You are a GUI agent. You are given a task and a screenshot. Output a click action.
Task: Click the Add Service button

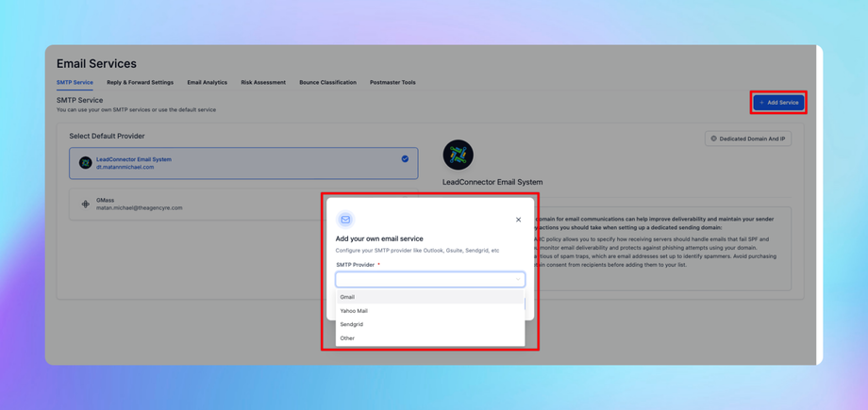(778, 103)
